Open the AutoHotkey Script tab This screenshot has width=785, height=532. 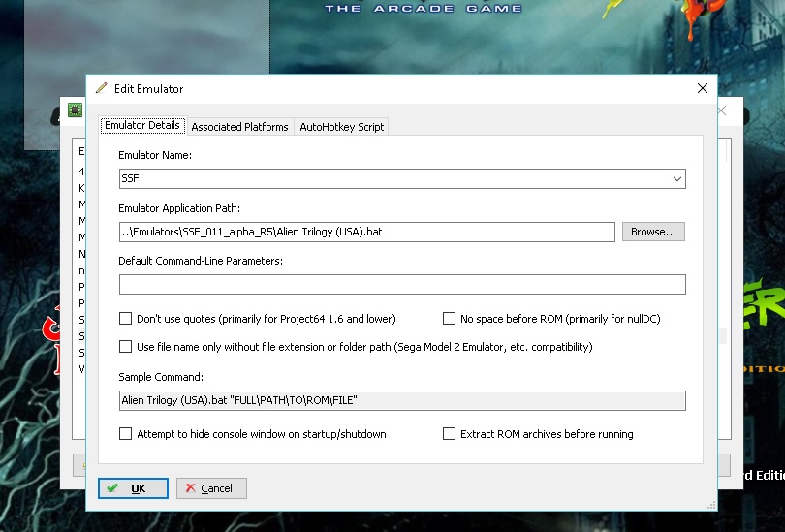[x=341, y=127]
